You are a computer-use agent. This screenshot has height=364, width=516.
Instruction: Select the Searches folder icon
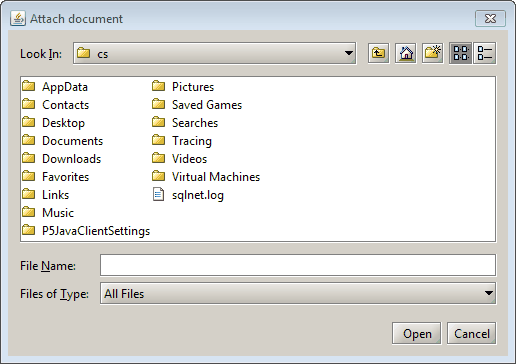point(158,122)
